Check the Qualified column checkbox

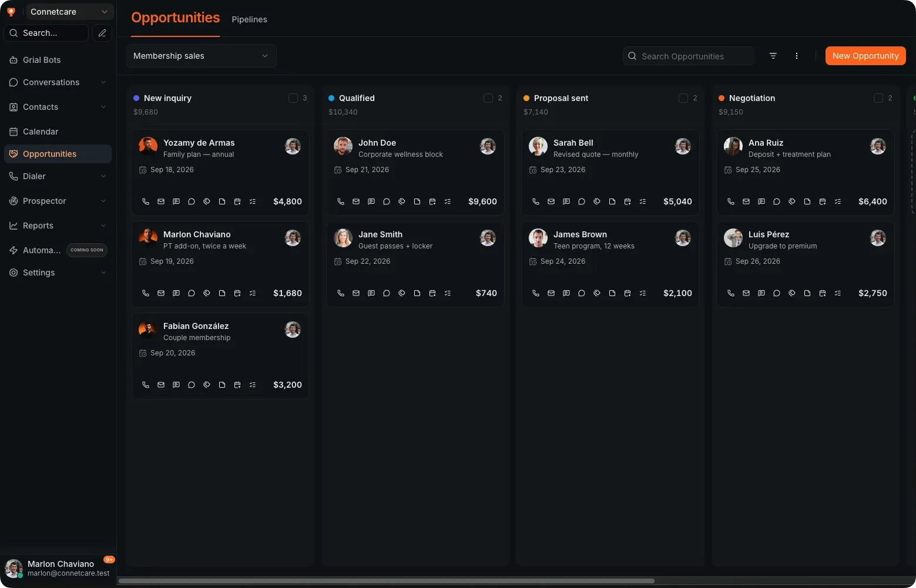[x=488, y=98]
